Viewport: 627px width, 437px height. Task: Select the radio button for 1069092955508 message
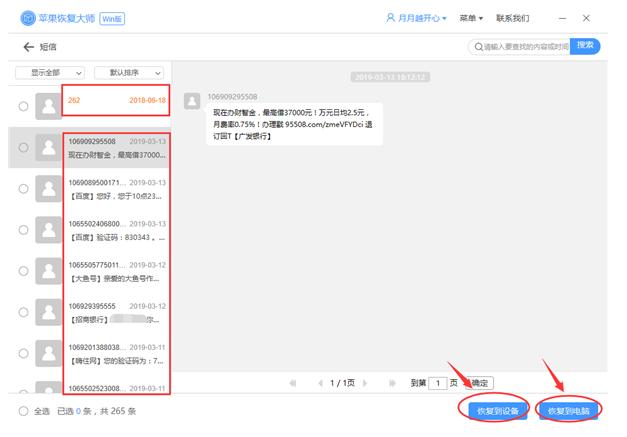[22, 148]
